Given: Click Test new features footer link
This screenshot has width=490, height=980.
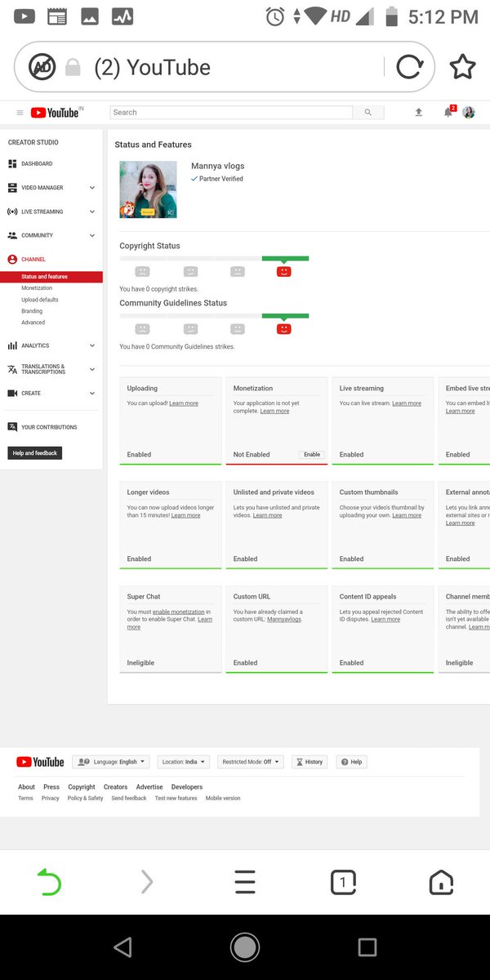Looking at the screenshot, I should 176,798.
